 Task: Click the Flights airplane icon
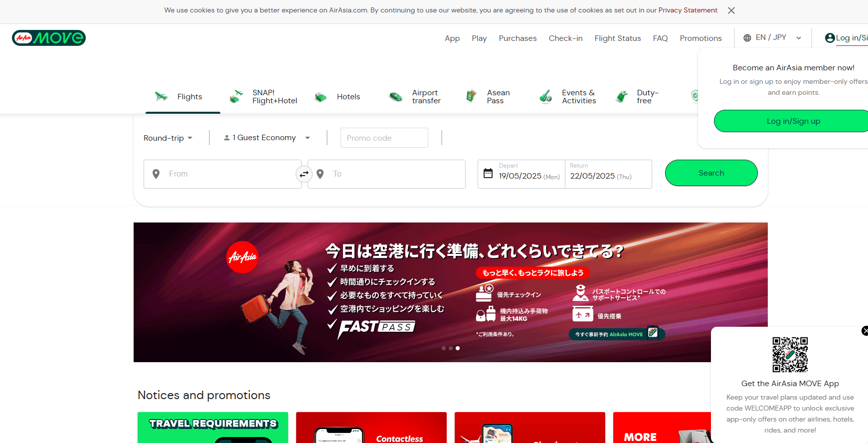pos(161,96)
